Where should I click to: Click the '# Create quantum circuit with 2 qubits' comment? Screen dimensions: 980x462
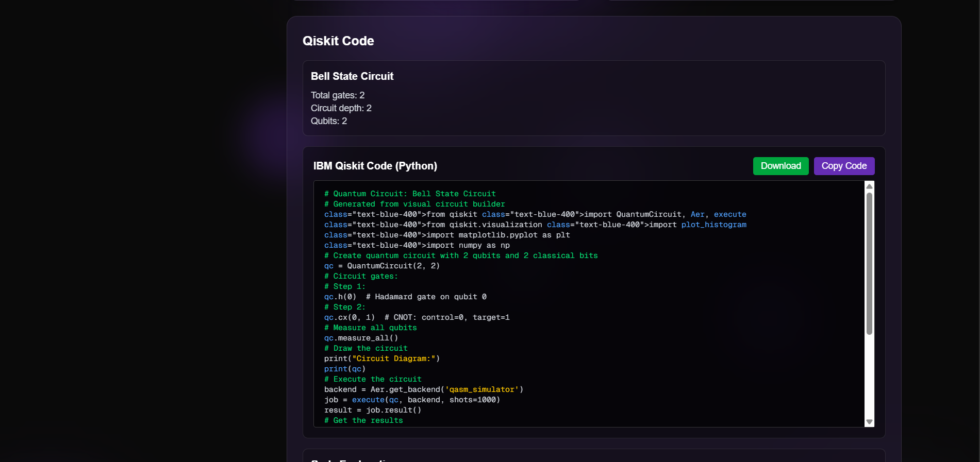pyautogui.click(x=461, y=255)
